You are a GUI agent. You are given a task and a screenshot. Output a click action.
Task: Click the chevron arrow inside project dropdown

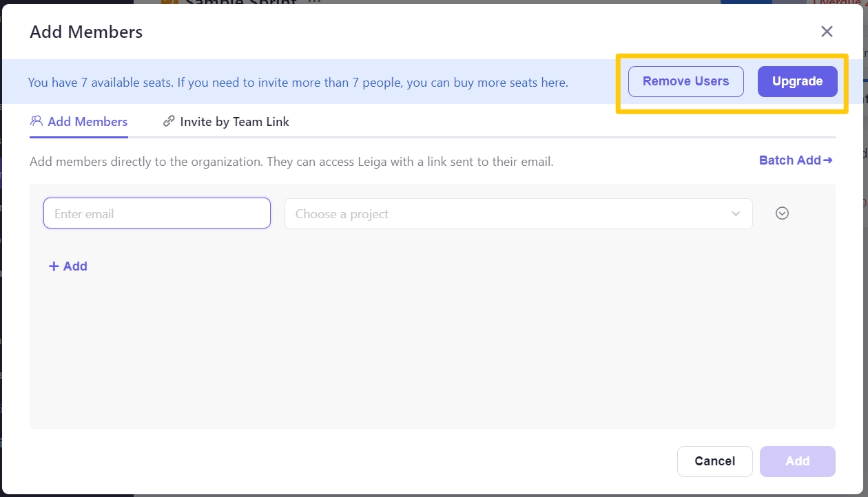[736, 214]
